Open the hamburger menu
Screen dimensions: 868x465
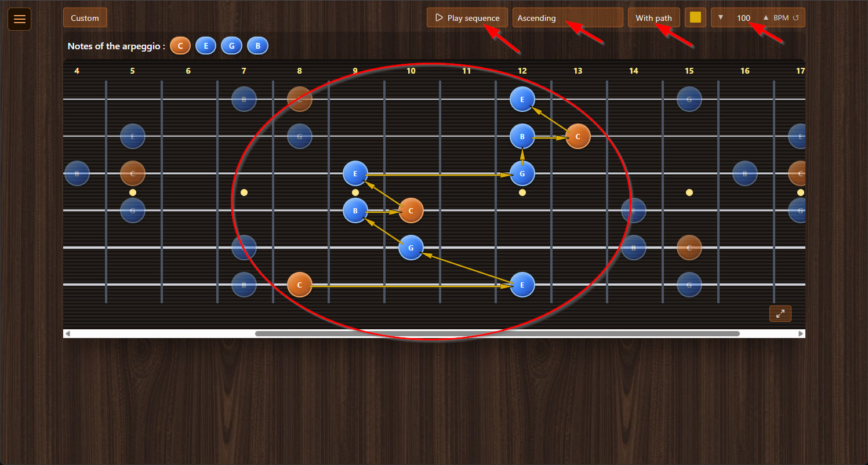point(19,19)
